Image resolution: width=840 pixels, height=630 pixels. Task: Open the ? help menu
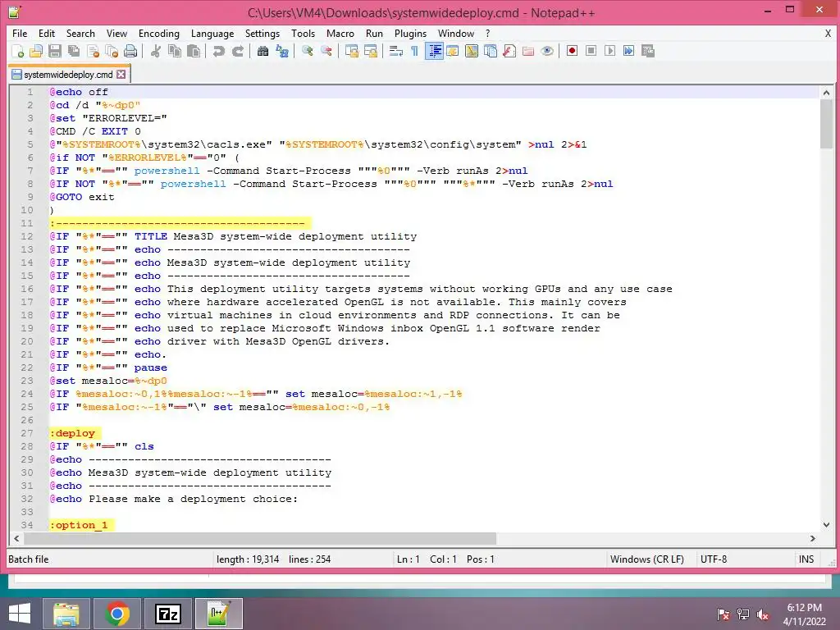487,33
